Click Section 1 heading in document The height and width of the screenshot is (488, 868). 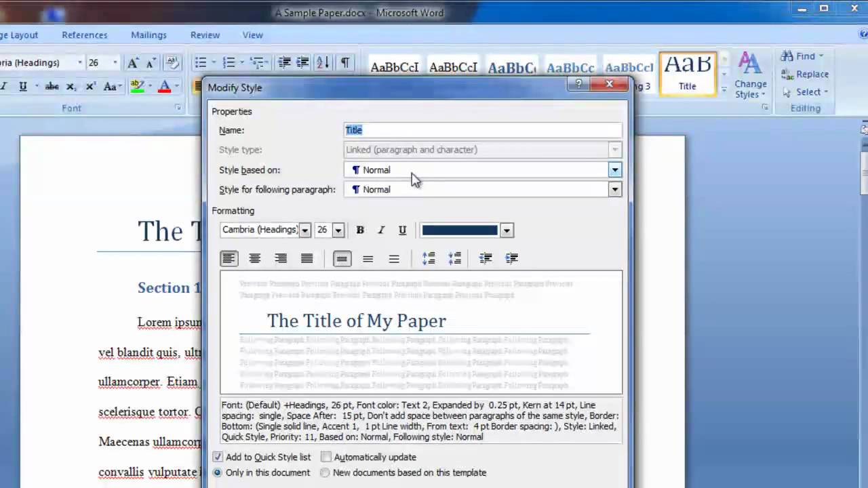coord(170,287)
